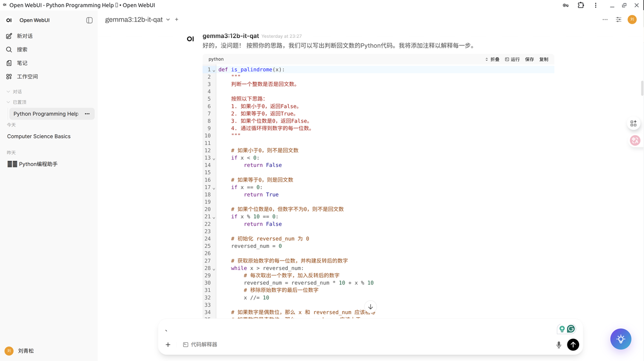Collapse the code block with 折叠
The width and height of the screenshot is (644, 361).
pyautogui.click(x=492, y=59)
